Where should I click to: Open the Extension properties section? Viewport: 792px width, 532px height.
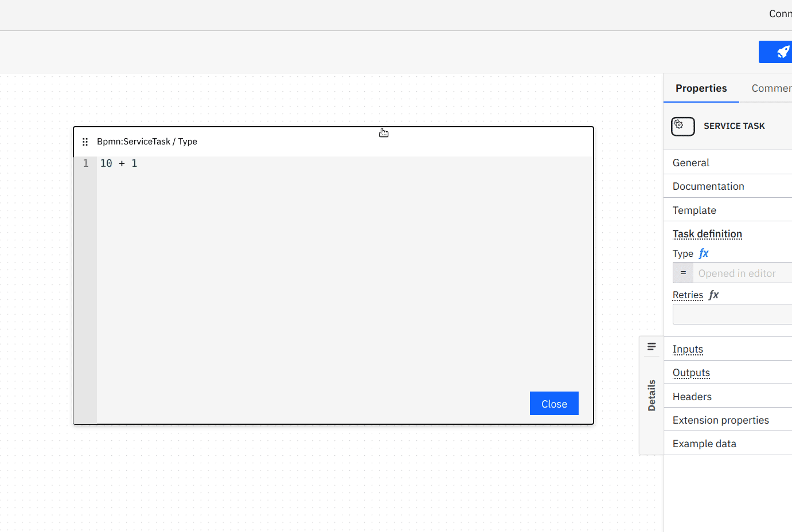pos(720,420)
